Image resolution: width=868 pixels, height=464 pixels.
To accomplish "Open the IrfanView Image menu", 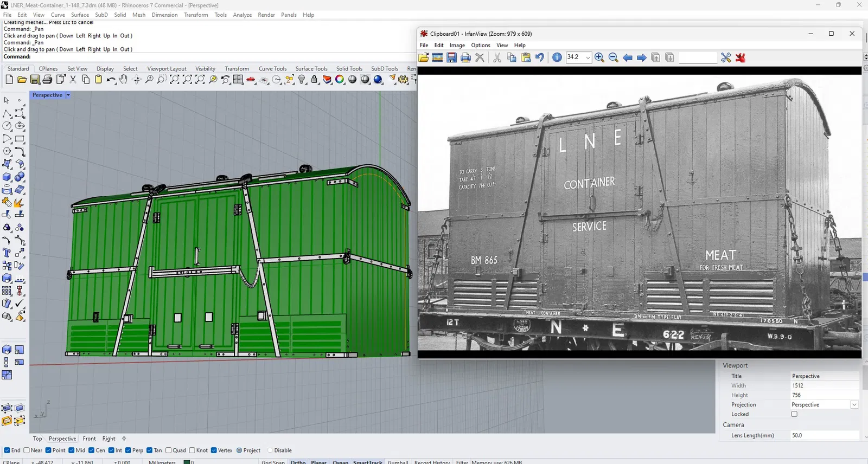I will click(457, 45).
